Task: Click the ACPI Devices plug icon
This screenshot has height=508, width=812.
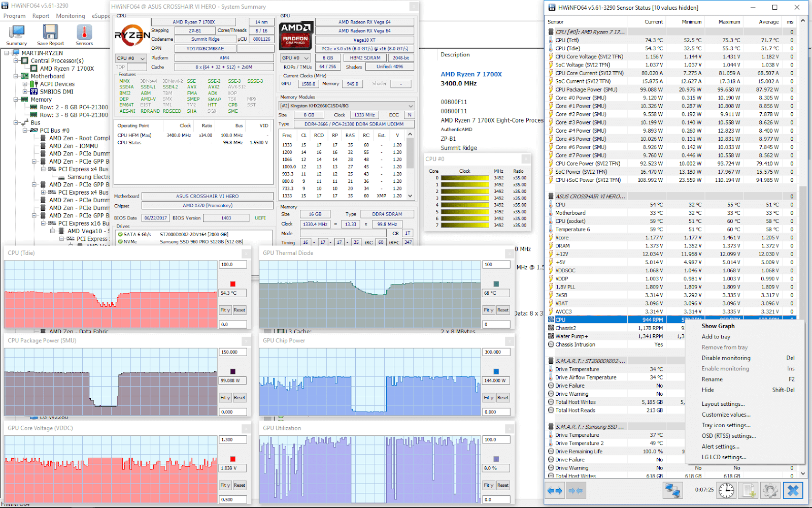Action: click(34, 84)
